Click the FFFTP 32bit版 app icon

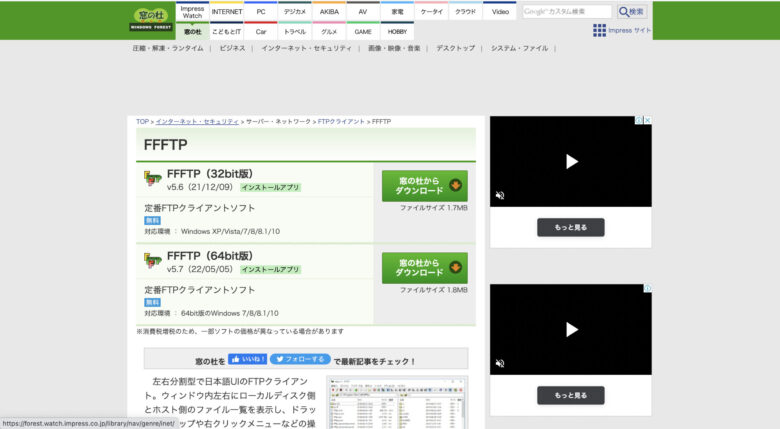click(x=153, y=178)
